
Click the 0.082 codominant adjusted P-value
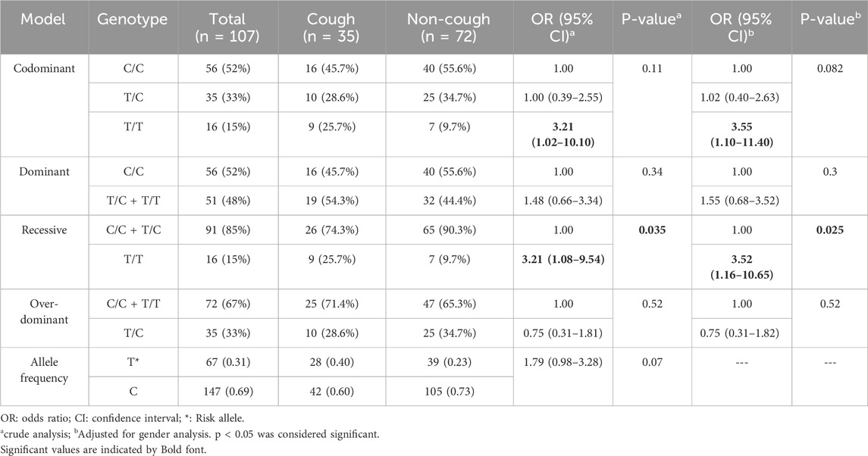coord(830,67)
